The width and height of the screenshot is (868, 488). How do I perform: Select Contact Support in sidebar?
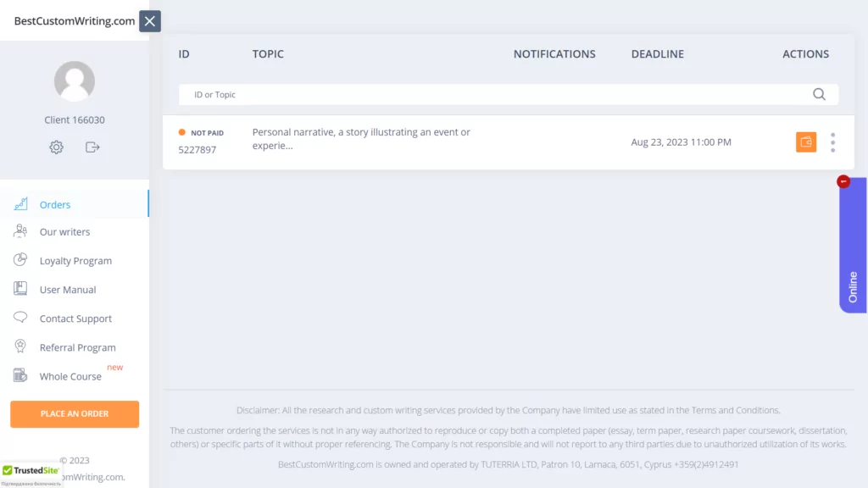tap(75, 319)
